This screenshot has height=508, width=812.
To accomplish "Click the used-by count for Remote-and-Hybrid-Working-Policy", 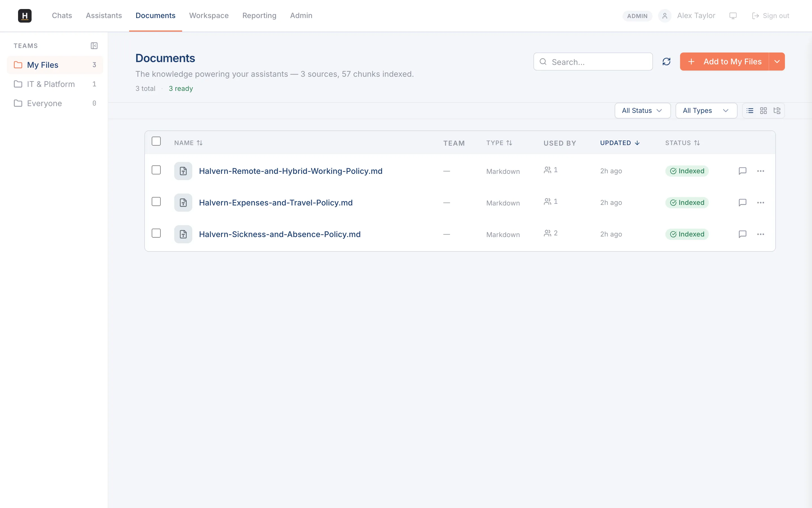I will point(551,170).
